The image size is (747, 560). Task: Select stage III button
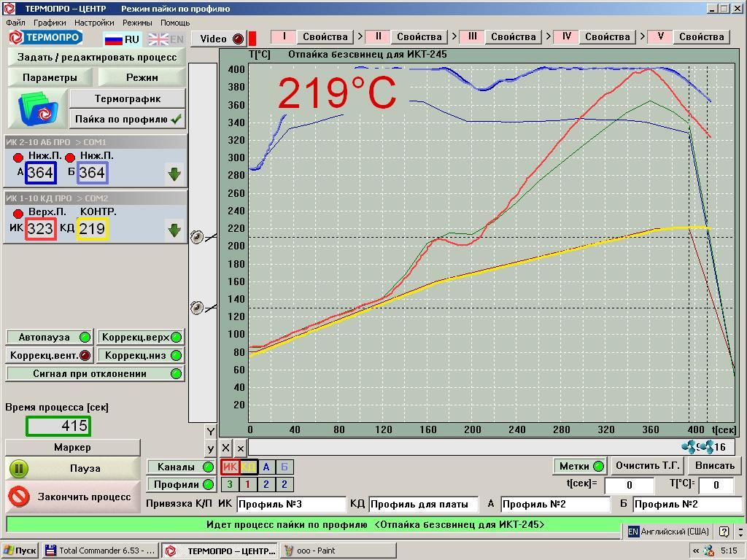pos(472,36)
